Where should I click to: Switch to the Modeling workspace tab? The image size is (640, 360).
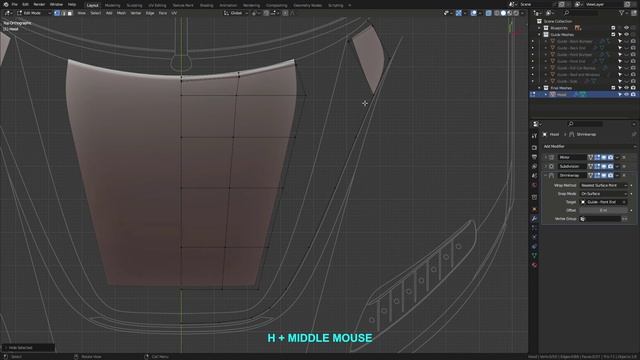point(112,5)
